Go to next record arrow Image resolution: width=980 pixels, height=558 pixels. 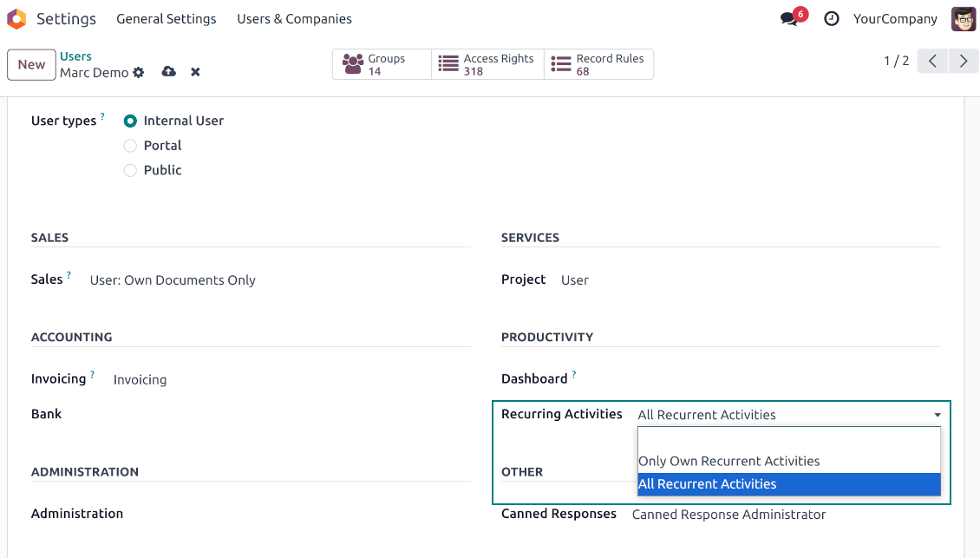point(964,61)
